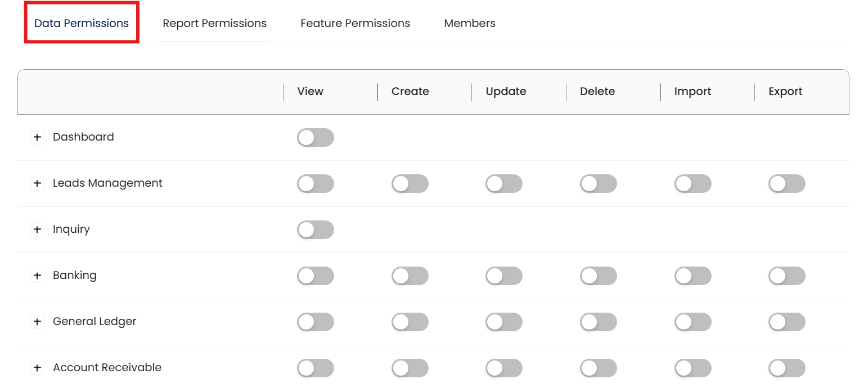Expand the Leads Management section
The height and width of the screenshot is (388, 868).
[37, 183]
